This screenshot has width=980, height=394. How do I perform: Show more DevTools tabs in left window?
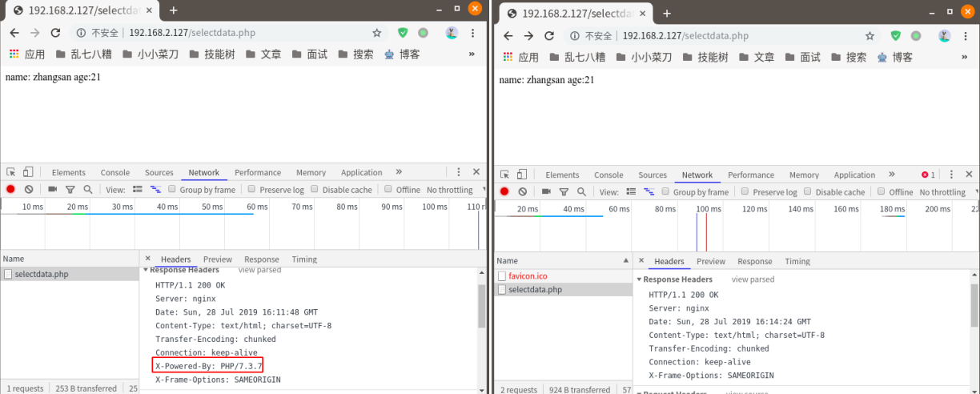pyautogui.click(x=399, y=172)
